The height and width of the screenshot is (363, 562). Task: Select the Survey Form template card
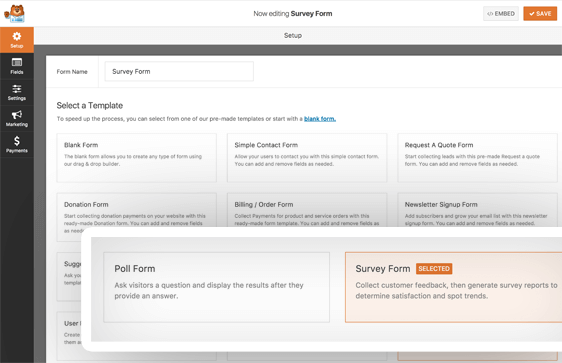(x=453, y=287)
